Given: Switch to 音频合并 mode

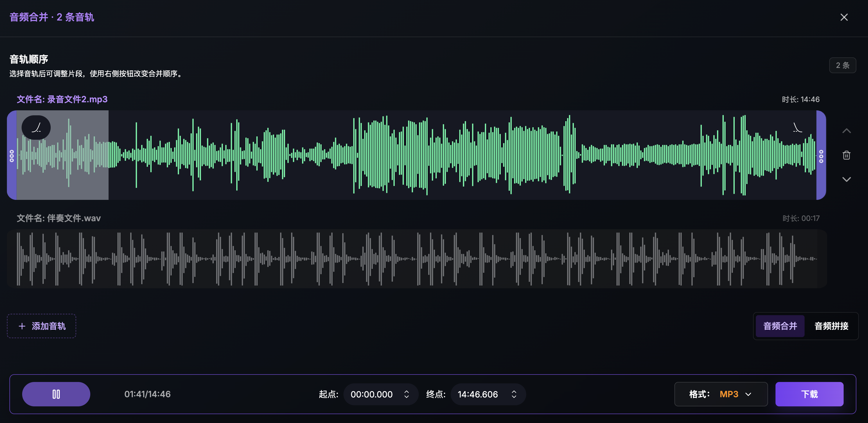Looking at the screenshot, I should tap(780, 326).
